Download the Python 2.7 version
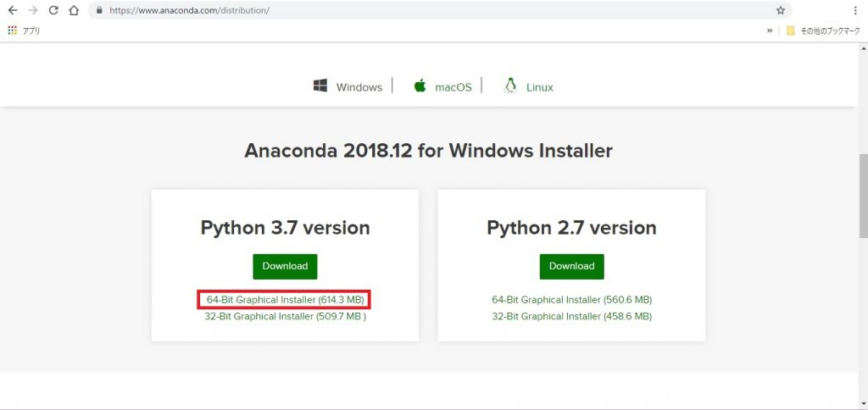This screenshot has height=410, width=868. [x=572, y=267]
